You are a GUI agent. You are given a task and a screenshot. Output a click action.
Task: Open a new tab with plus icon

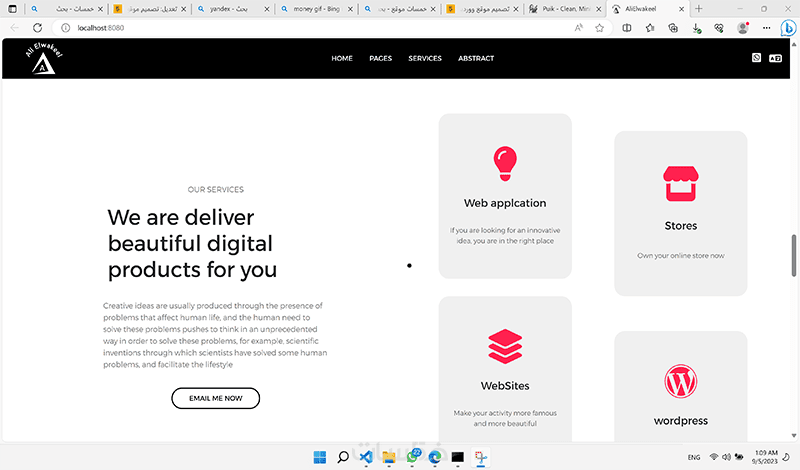pyautogui.click(x=698, y=9)
